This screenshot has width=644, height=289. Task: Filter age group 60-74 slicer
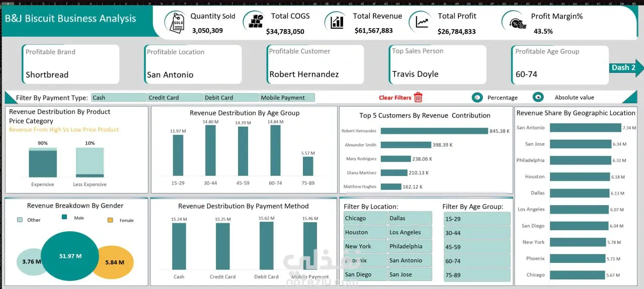(477, 261)
